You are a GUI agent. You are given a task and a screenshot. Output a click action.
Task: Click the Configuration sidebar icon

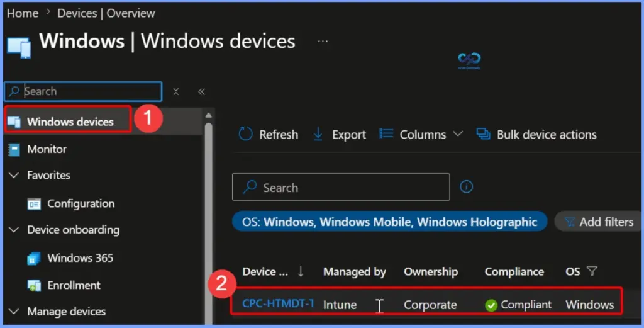34,204
